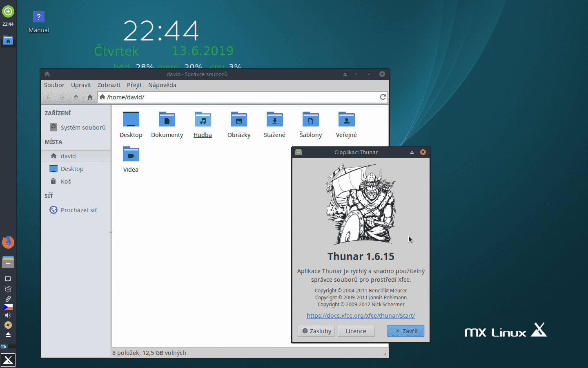Open the Soubor menu
588x368 pixels.
point(54,85)
